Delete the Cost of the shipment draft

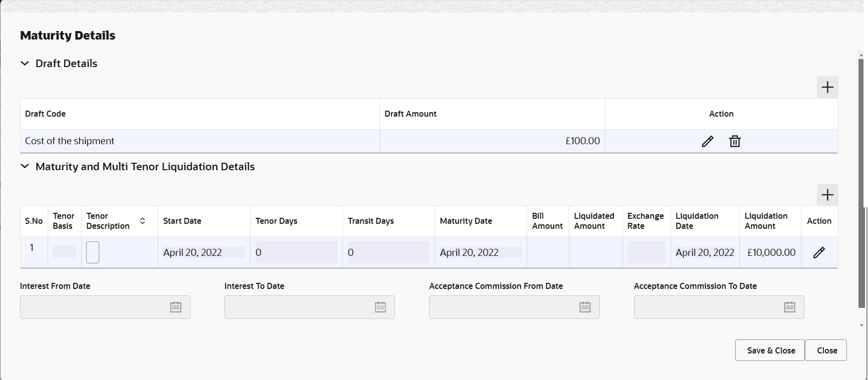pos(735,141)
